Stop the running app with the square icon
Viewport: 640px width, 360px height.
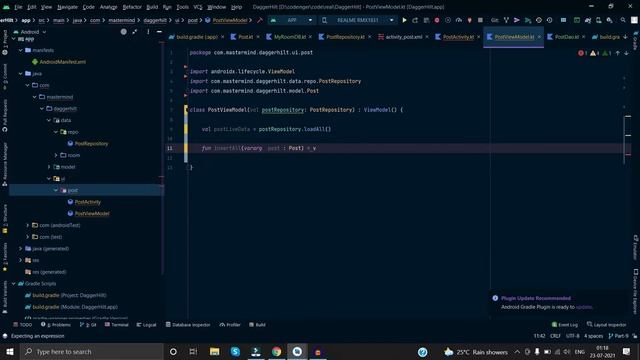[x=480, y=20]
